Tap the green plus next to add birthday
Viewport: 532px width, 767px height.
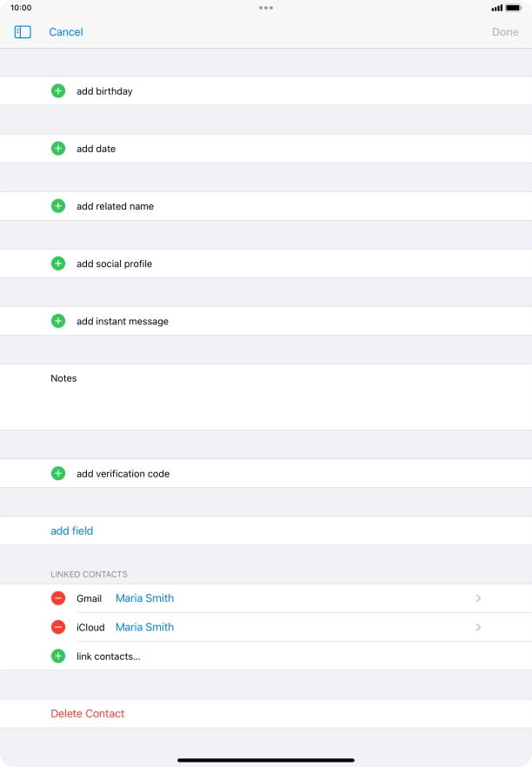coord(58,91)
